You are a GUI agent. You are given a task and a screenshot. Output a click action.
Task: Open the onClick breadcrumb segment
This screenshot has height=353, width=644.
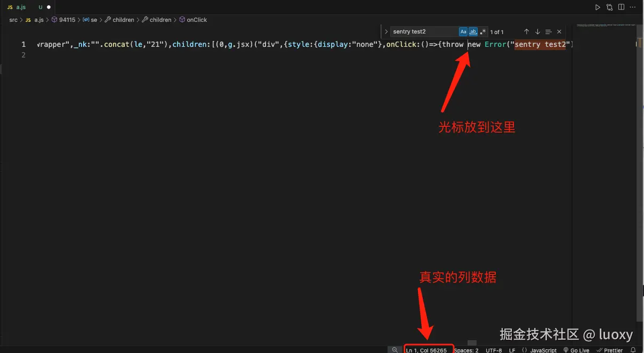click(193, 20)
